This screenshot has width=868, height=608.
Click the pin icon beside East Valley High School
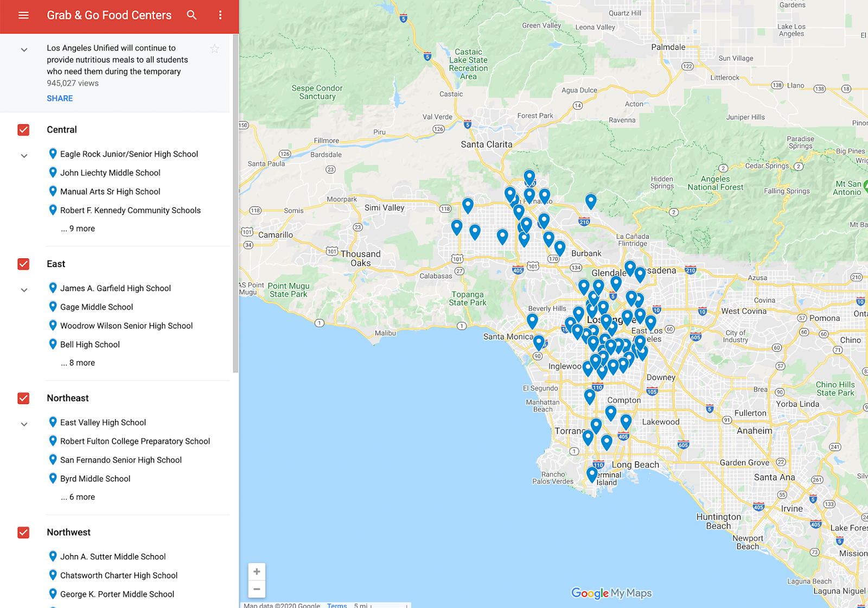[x=53, y=422]
